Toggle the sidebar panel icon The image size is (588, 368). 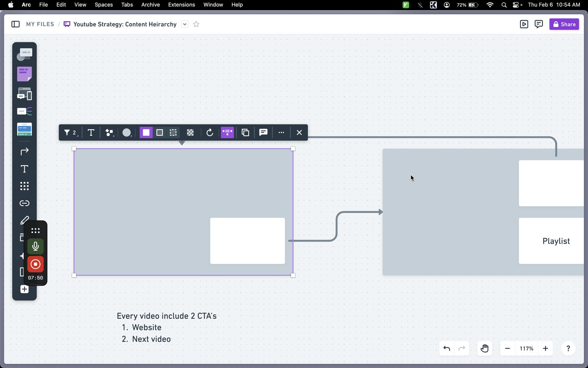15,24
